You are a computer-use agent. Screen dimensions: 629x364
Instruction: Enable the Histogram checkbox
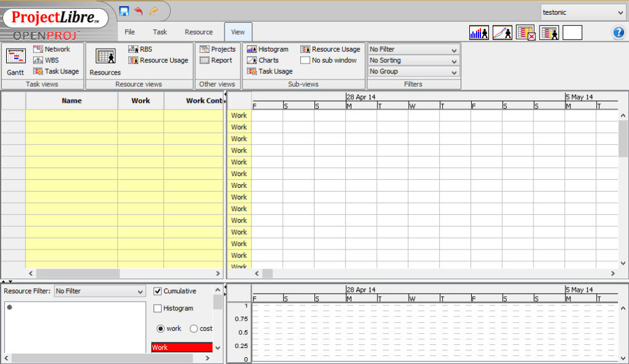[158, 309]
